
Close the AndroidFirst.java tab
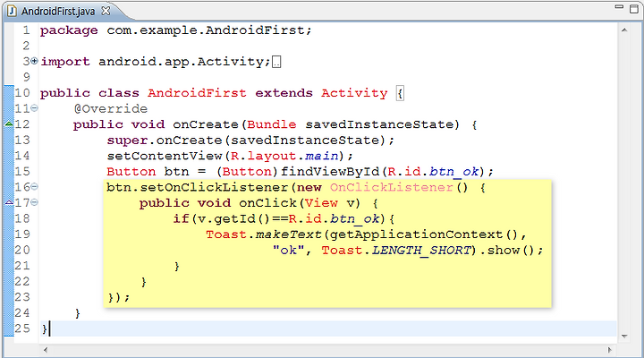[x=106, y=11]
